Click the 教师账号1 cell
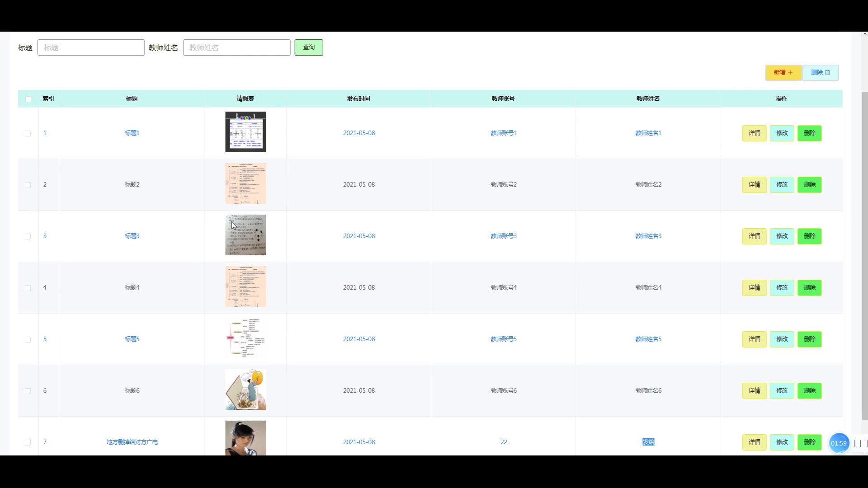 504,133
